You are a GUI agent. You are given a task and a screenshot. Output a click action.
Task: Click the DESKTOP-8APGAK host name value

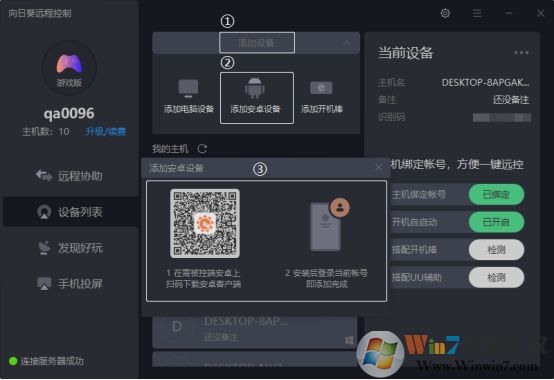(485, 83)
